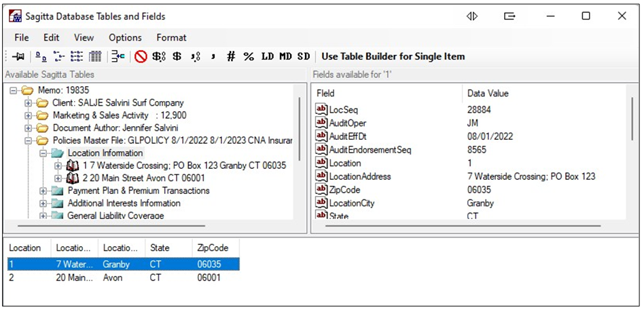Image resolution: width=644 pixels, height=310 pixels.
Task: Switch to list view in toolbar
Action: (x=77, y=57)
